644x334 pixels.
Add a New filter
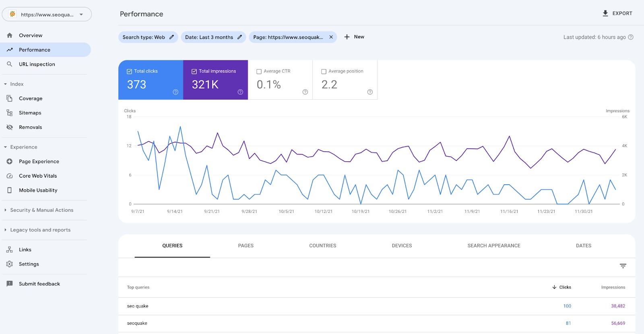[x=354, y=37]
